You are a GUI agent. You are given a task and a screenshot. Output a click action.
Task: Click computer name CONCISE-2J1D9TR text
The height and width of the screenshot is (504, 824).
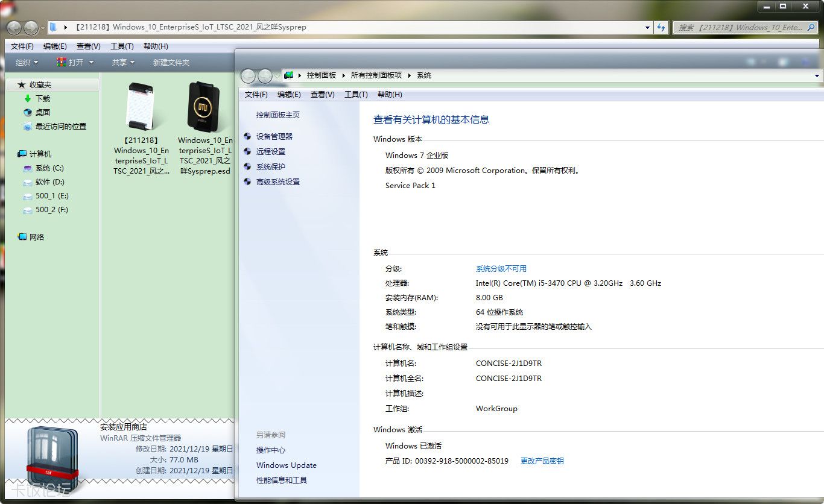509,364
